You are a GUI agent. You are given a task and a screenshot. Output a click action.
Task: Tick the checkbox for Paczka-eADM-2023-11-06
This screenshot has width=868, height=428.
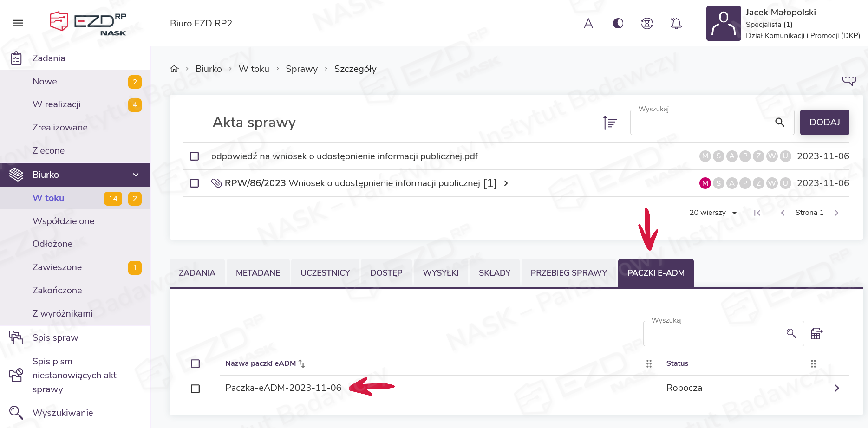pos(196,389)
